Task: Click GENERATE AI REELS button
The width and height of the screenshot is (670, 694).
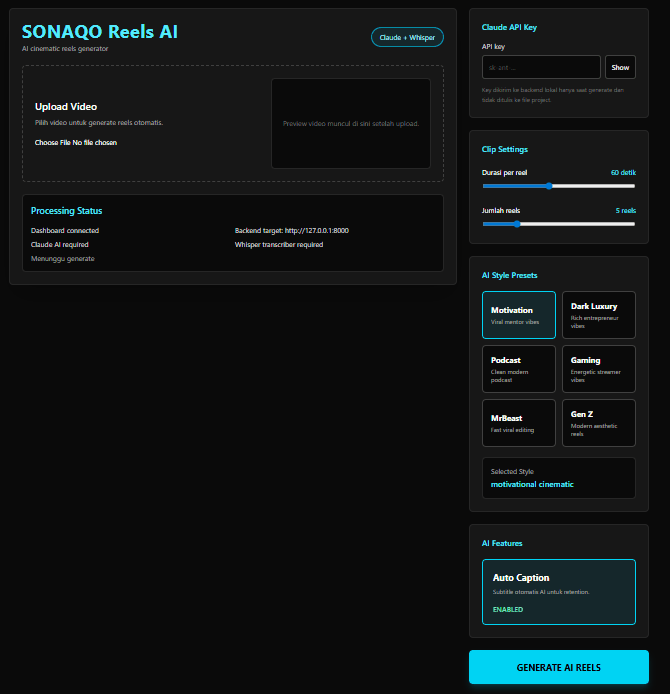Action: coord(558,667)
